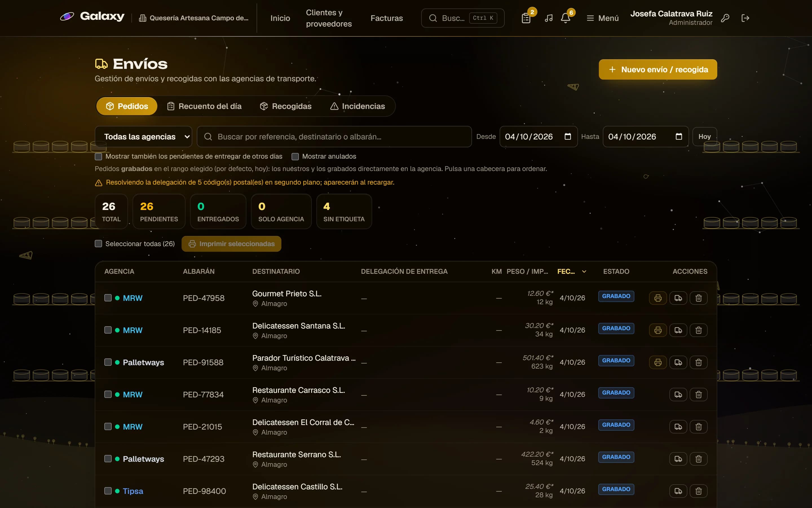Open the Todas las agencias dropdown

coord(144,137)
